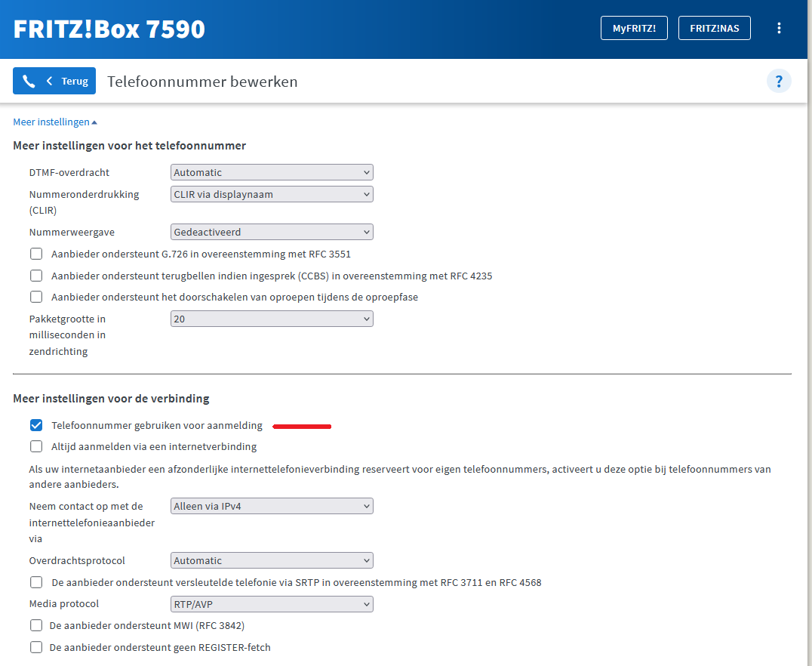
Task: Uncheck Telefoonnummer gebruiken voor aanmelding
Action: pos(36,426)
